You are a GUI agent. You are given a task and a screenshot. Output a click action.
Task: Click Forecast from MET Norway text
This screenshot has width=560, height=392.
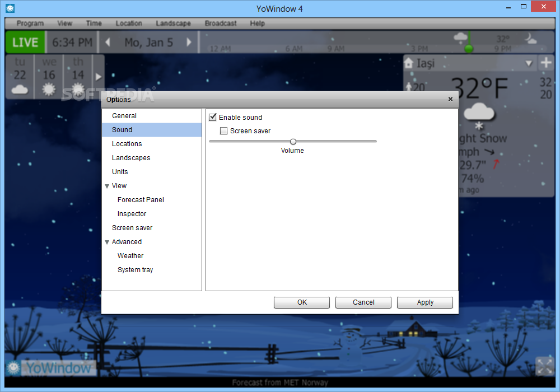(280, 382)
